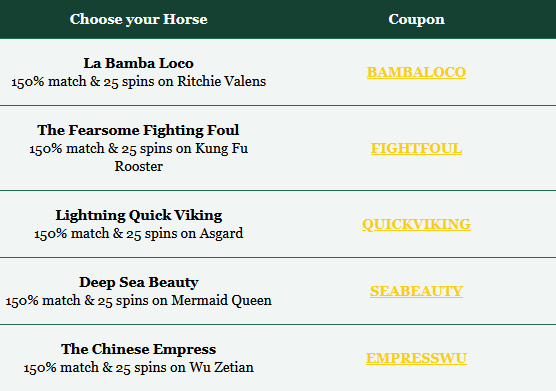
Task: Click the Lightning Quick Viking title
Action: tap(139, 216)
